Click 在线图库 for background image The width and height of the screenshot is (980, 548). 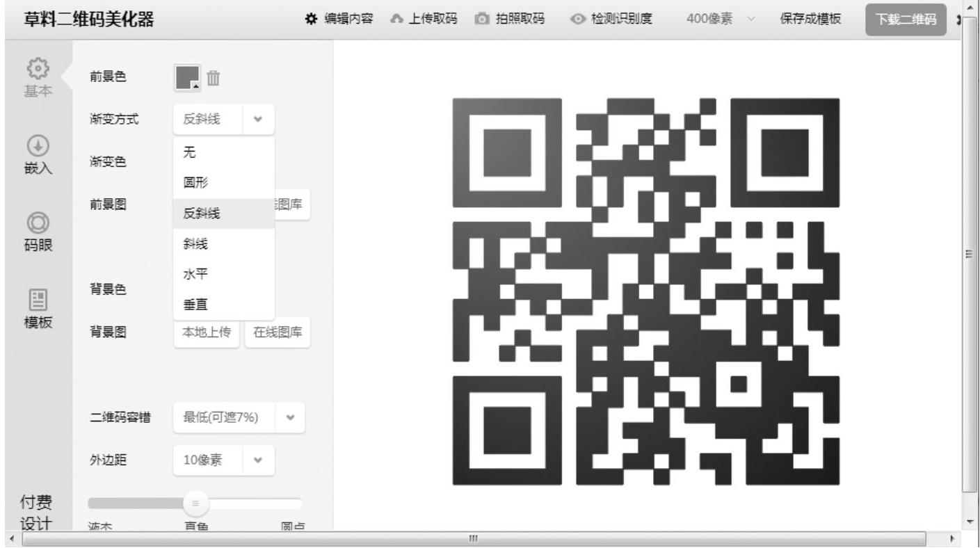[x=278, y=332]
